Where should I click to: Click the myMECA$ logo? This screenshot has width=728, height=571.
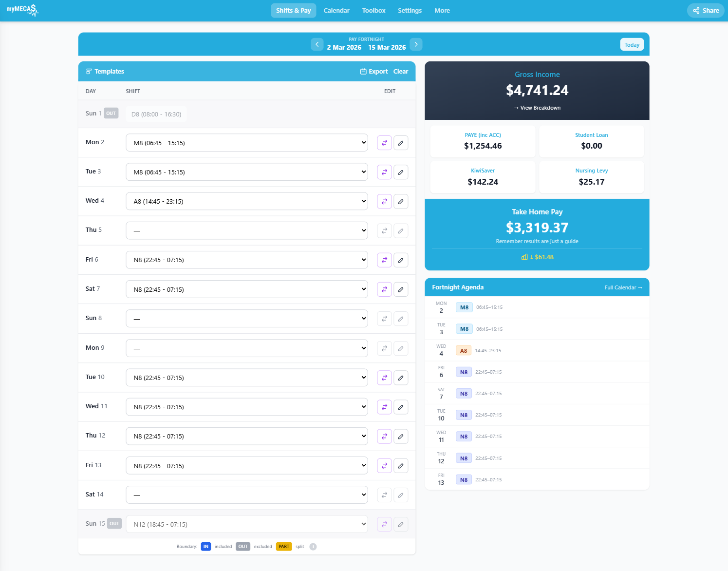coord(22,10)
